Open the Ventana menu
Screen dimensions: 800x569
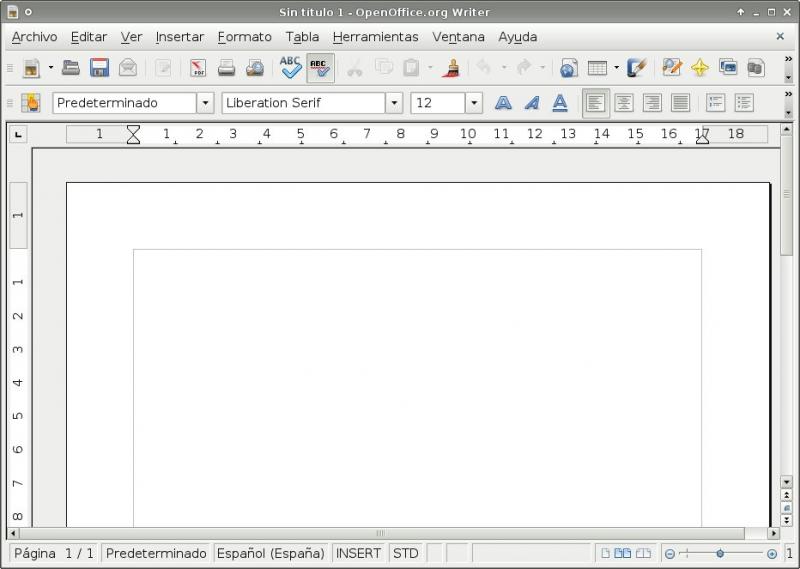tap(458, 37)
